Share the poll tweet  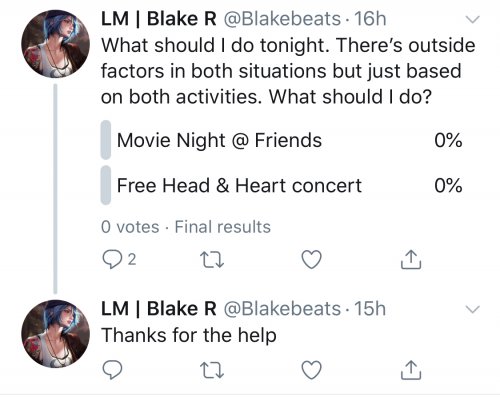pos(411,259)
